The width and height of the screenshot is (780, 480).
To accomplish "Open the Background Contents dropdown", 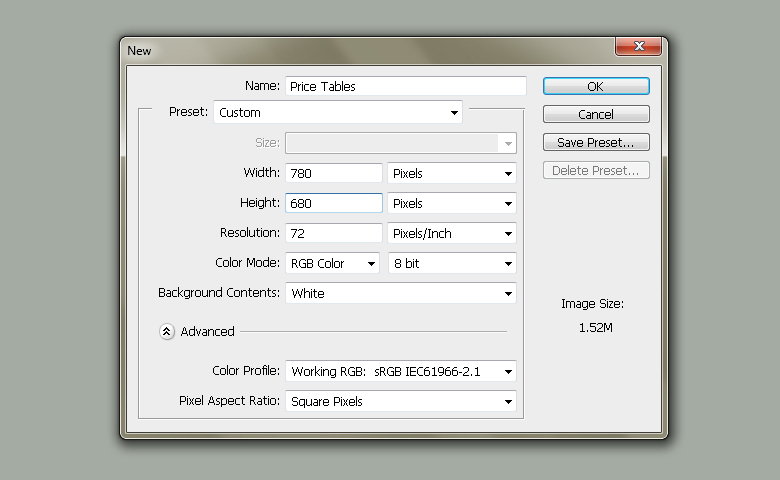I will tap(401, 294).
